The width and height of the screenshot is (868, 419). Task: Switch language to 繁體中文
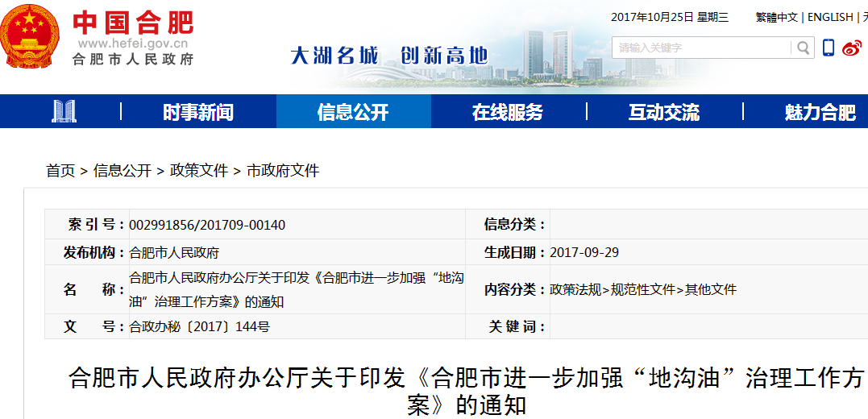pos(776,17)
